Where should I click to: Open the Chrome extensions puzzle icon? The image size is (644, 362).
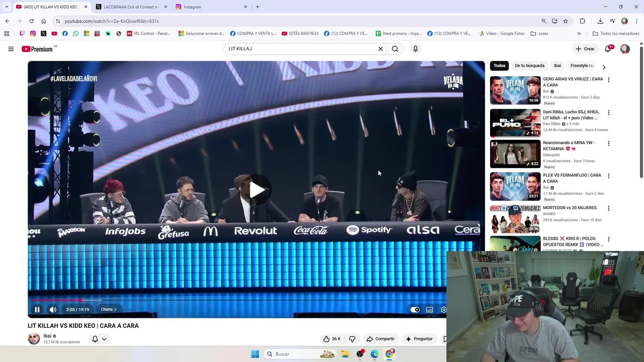tap(582, 21)
